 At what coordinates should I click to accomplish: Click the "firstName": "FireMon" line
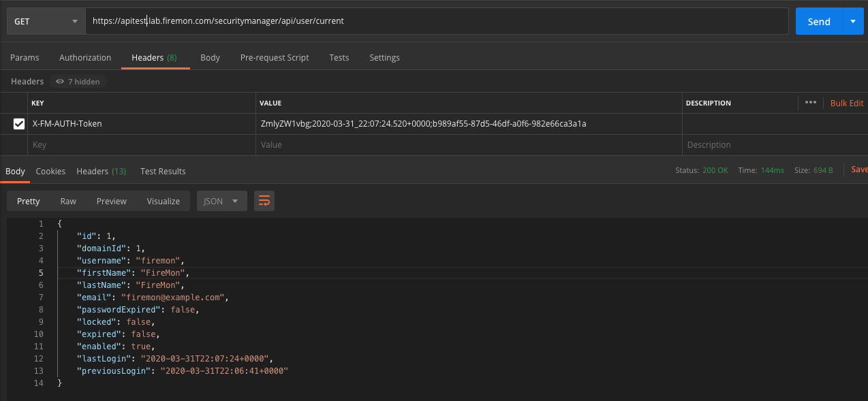click(133, 273)
